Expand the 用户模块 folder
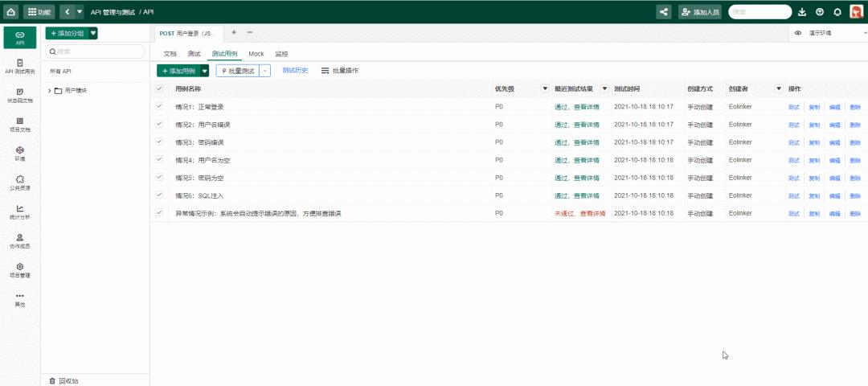This screenshot has height=386, width=868. (x=49, y=90)
